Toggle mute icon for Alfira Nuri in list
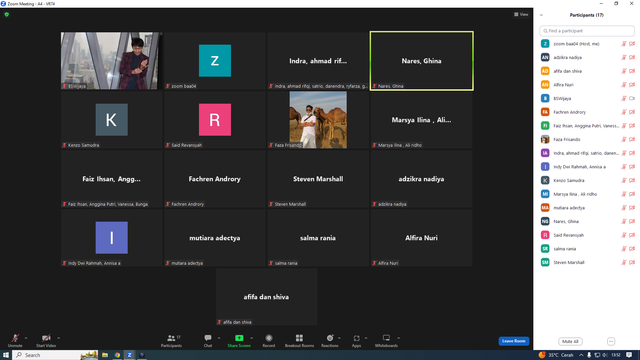This screenshot has width=640, height=360. tap(624, 85)
